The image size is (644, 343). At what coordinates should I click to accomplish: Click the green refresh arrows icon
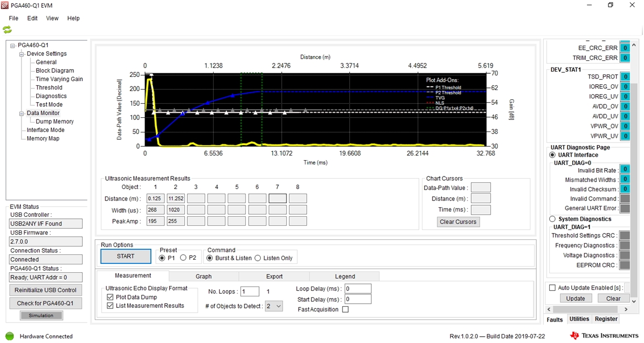click(x=7, y=30)
